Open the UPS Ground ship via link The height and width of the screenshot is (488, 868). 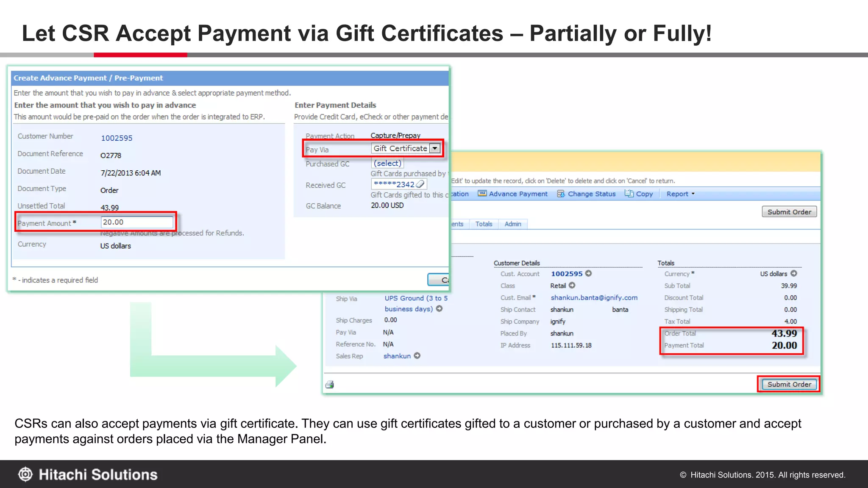pos(416,303)
